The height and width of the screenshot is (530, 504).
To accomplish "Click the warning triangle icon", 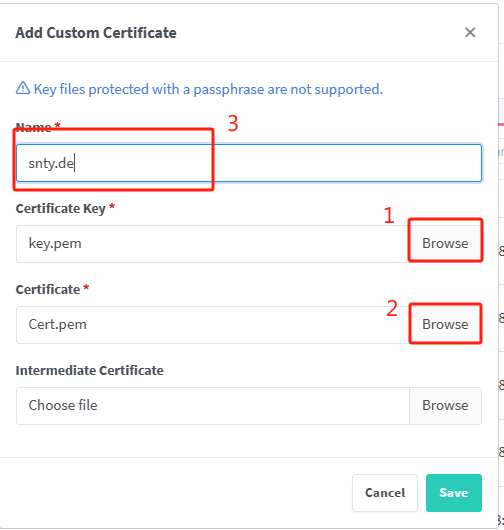I will point(23,88).
